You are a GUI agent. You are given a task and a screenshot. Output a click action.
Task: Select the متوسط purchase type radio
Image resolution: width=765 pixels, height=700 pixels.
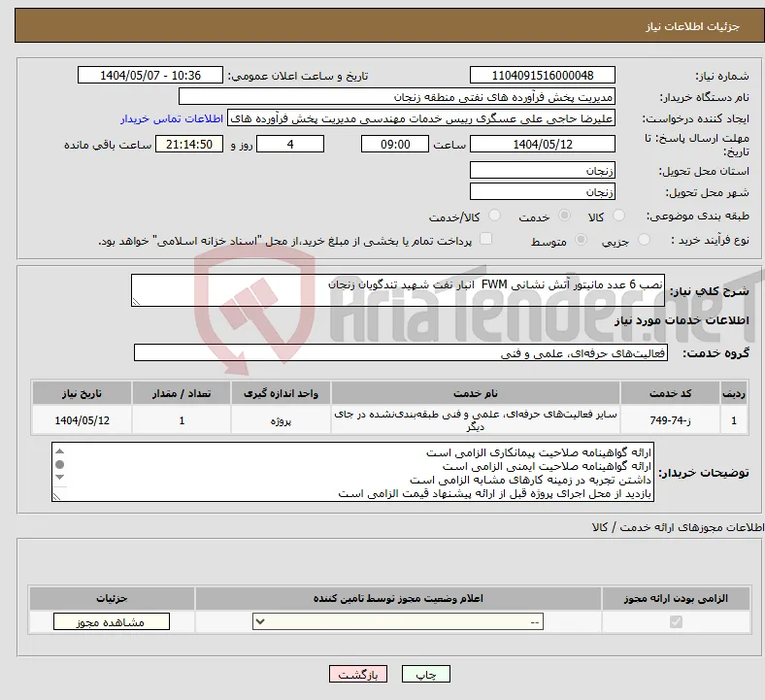(582, 239)
